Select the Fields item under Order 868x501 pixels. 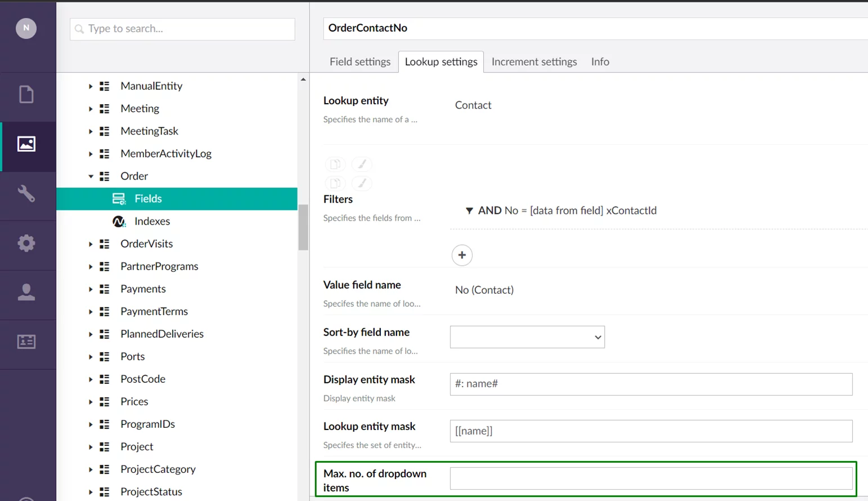(x=148, y=199)
